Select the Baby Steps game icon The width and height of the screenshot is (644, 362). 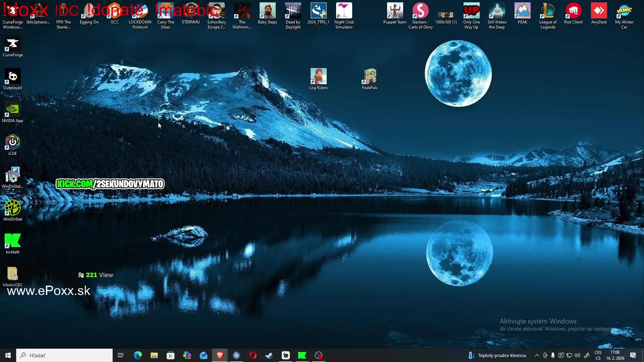point(267,14)
